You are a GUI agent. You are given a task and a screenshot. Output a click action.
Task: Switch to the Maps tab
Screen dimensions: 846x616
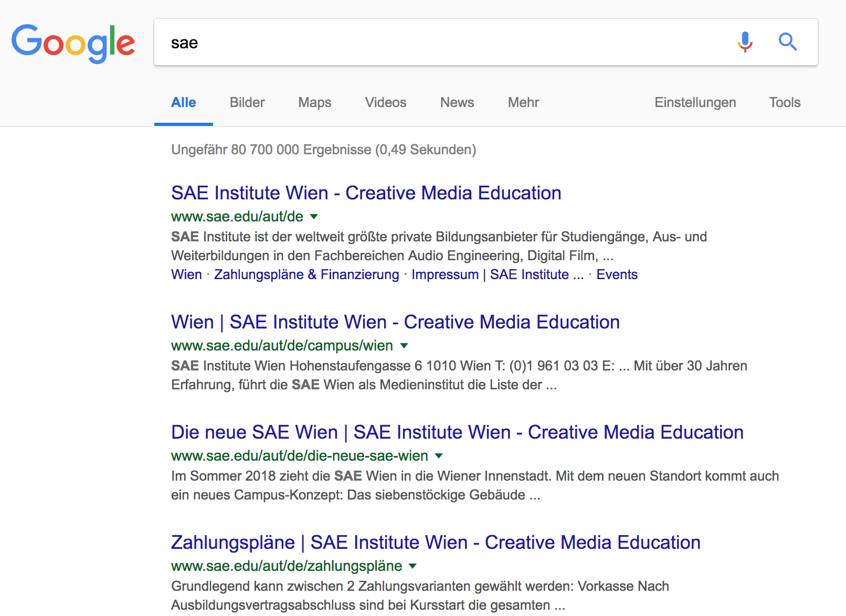pyautogui.click(x=315, y=102)
